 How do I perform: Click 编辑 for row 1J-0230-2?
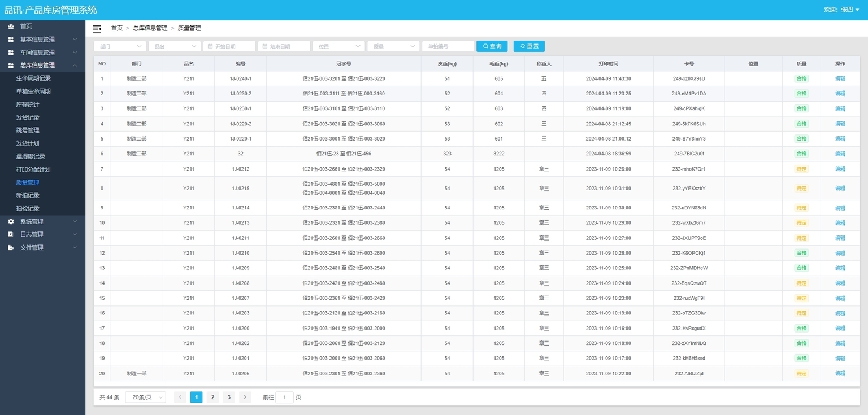tap(840, 94)
